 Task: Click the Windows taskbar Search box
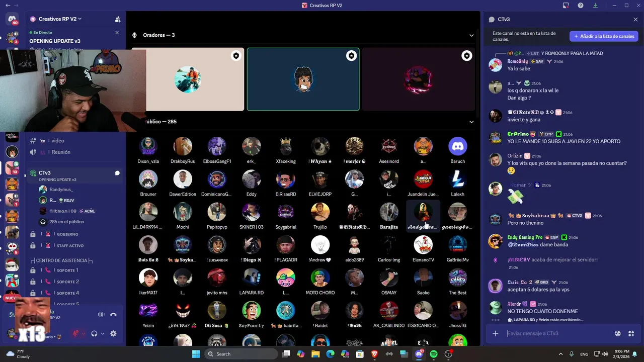pos(241,354)
